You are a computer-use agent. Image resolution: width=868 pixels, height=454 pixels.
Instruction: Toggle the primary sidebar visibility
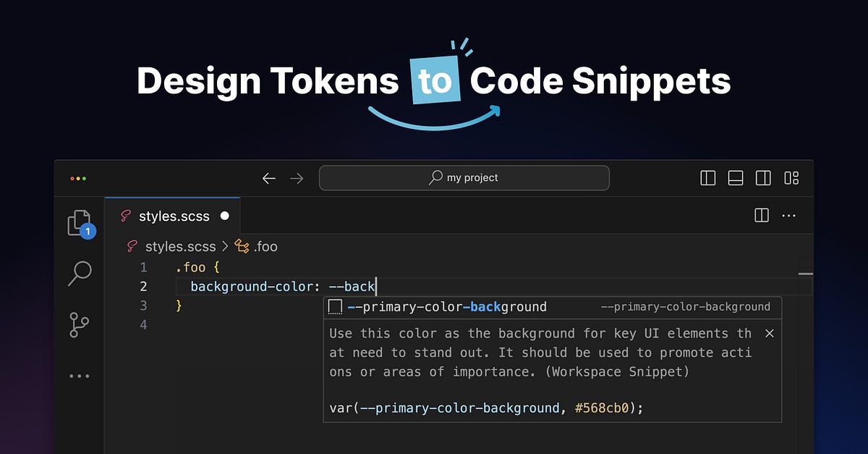tap(707, 177)
